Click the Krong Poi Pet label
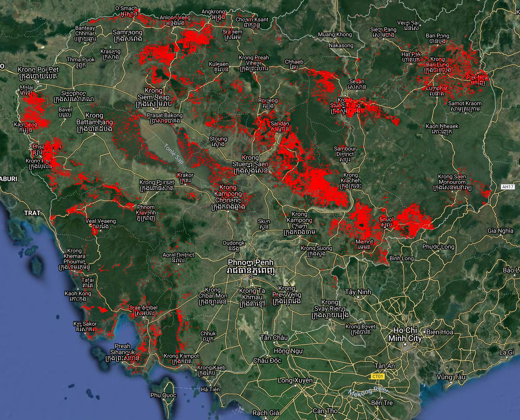 click(x=38, y=73)
